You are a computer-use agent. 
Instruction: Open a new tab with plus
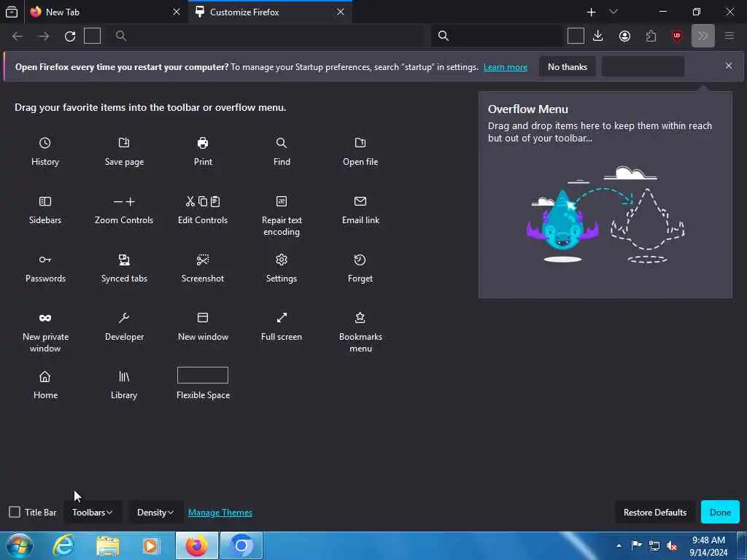pos(591,12)
